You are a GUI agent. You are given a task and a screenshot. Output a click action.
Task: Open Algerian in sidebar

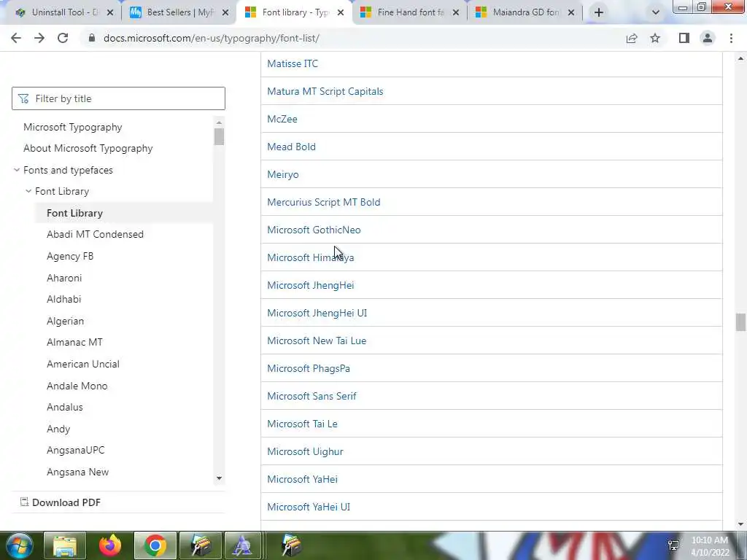coord(65,321)
